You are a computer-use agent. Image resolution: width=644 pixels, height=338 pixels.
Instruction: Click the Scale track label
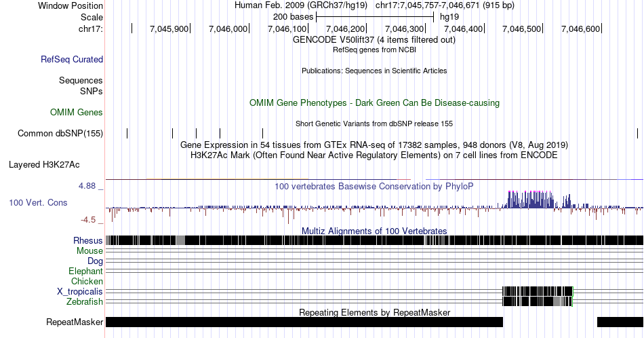coord(92,17)
